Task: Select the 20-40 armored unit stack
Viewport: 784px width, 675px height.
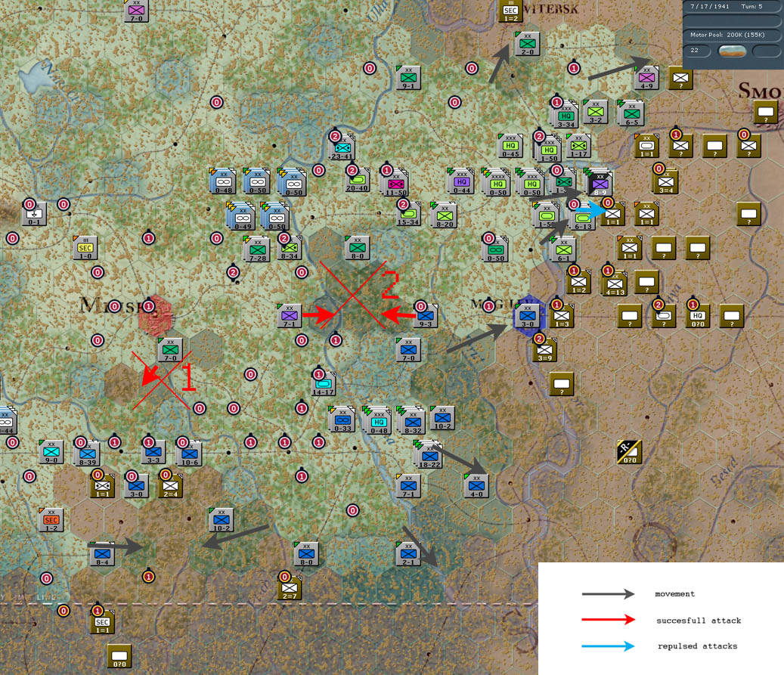Action: (357, 180)
